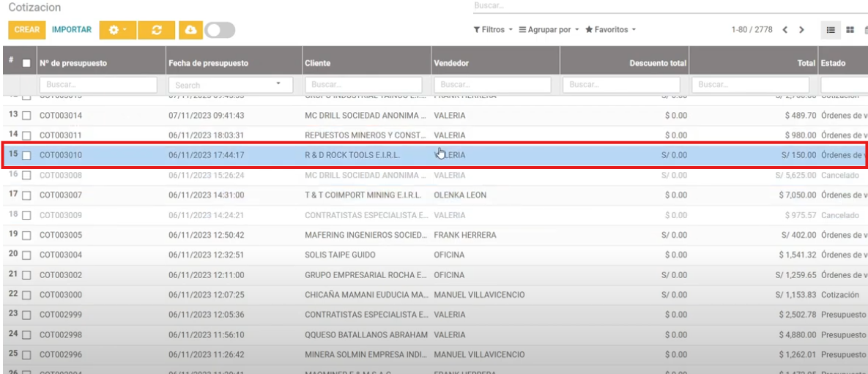The image size is (868, 374).
Task: Click client SOLIS TAIPE GUIDO
Action: [340, 255]
